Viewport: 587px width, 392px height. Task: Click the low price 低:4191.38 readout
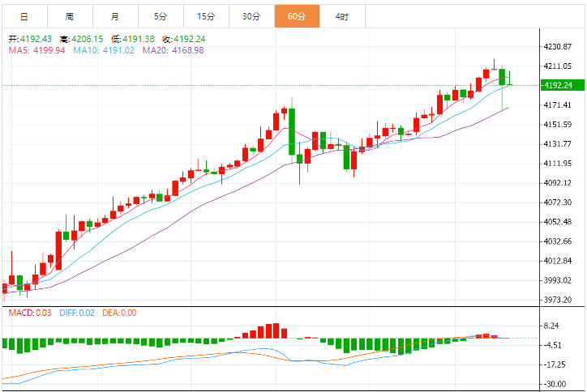[x=132, y=39]
